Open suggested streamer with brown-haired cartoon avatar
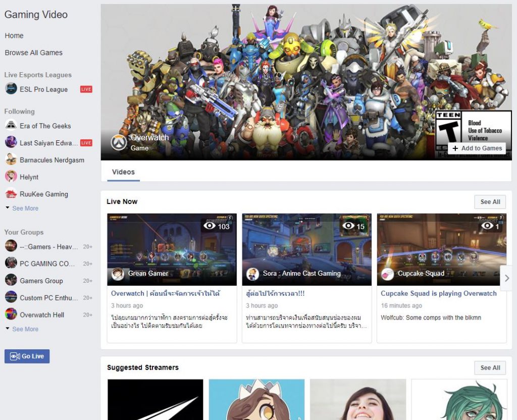Image resolution: width=517 pixels, height=420 pixels. (256, 400)
